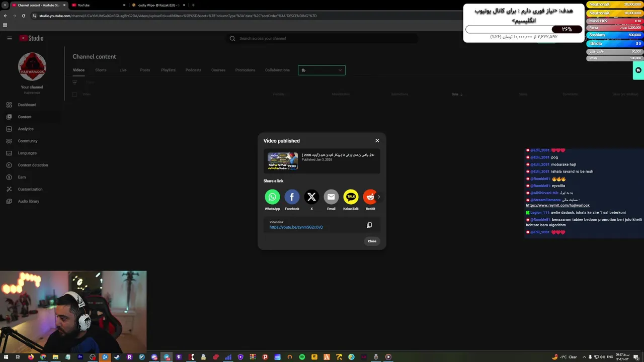Open Content in the sidebar
This screenshot has width=644, height=362.
pyautogui.click(x=32, y=117)
